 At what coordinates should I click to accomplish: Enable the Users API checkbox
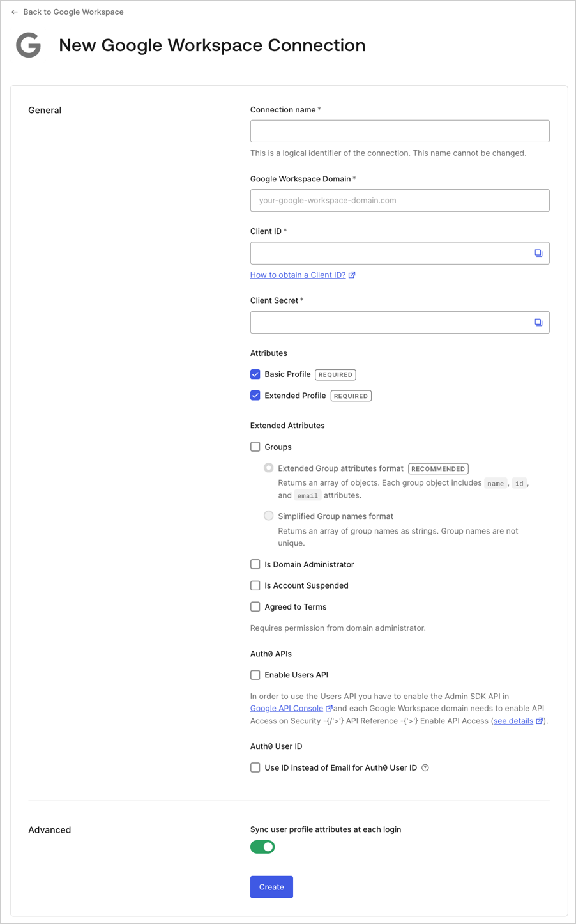255,675
